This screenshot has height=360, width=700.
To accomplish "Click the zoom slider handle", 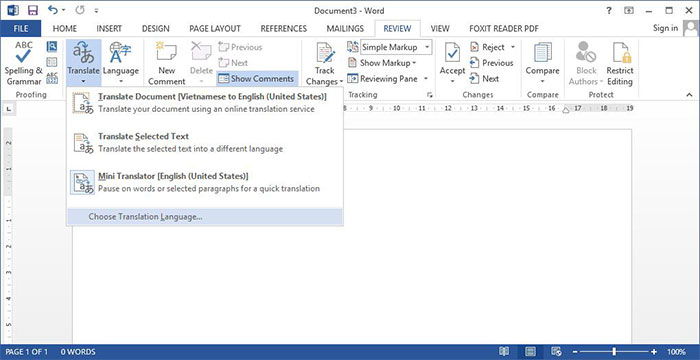I will click(614, 351).
